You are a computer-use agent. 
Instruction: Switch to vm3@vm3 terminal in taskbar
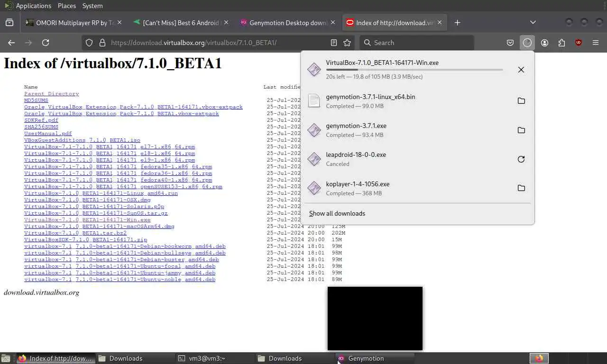click(214, 358)
